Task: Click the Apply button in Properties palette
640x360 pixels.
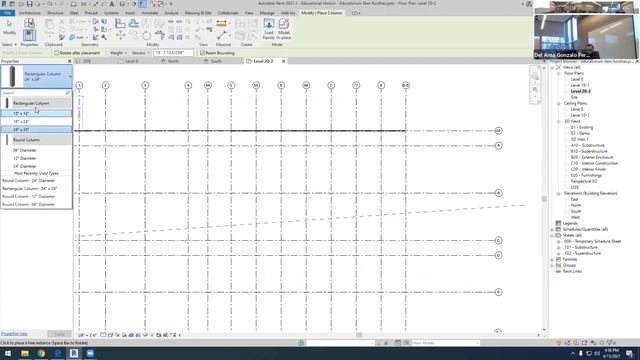Action: pyautogui.click(x=59, y=334)
